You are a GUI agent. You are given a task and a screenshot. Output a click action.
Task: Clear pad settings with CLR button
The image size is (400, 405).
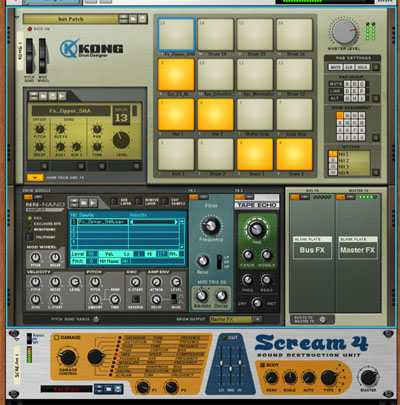348,67
